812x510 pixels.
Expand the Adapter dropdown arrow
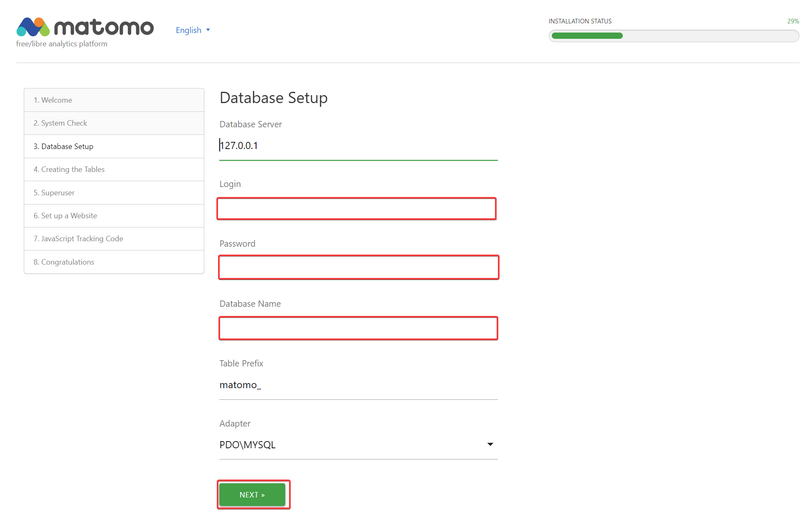490,444
